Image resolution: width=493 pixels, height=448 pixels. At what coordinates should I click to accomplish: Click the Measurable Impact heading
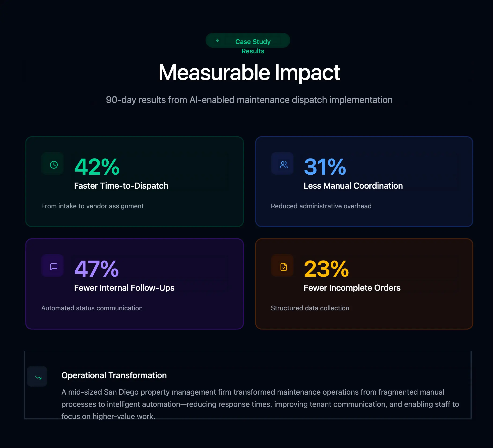(x=249, y=73)
